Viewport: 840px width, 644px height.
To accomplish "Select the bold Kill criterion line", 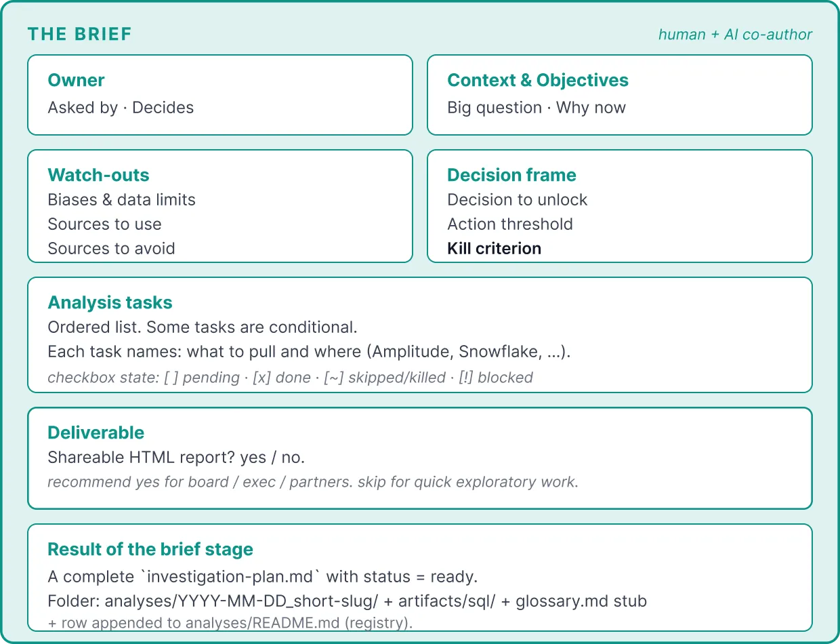I will (494, 248).
